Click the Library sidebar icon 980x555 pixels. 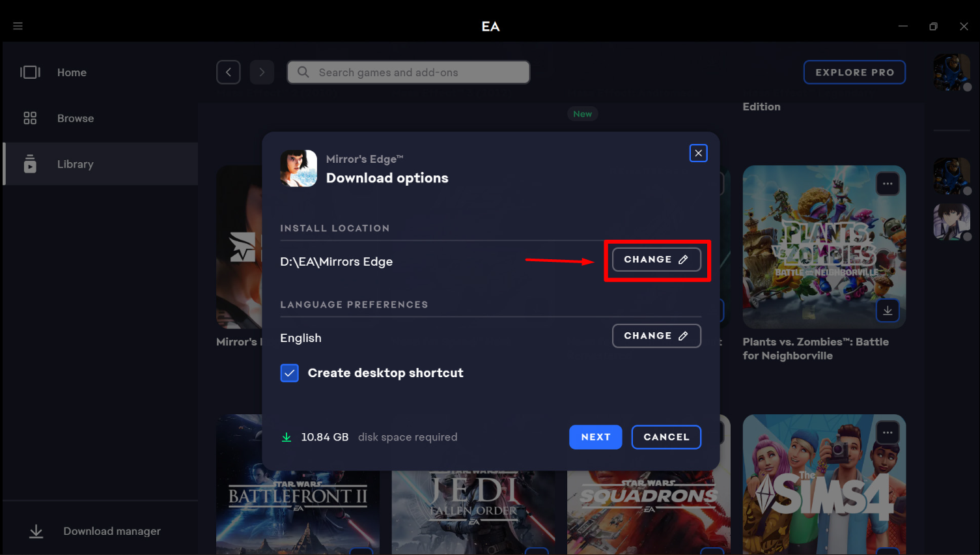click(30, 164)
